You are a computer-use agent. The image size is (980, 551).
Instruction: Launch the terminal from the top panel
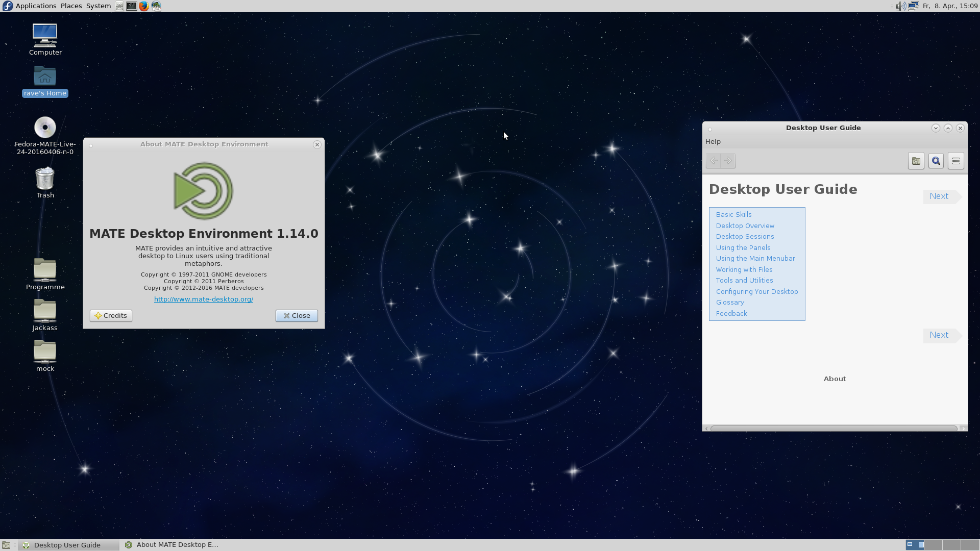[131, 6]
